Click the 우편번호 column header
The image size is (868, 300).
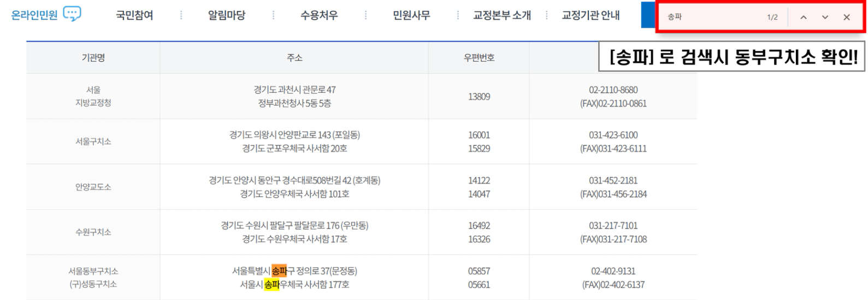479,57
